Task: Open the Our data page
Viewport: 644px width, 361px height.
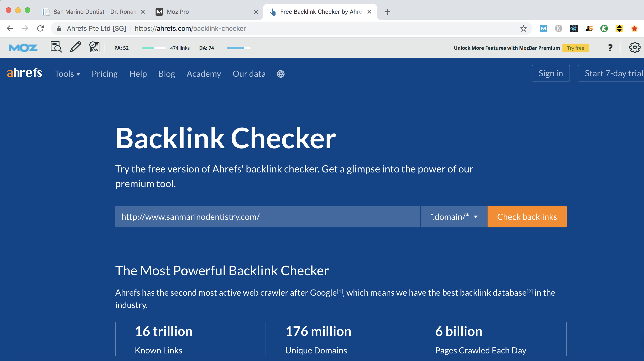Action: 249,74
